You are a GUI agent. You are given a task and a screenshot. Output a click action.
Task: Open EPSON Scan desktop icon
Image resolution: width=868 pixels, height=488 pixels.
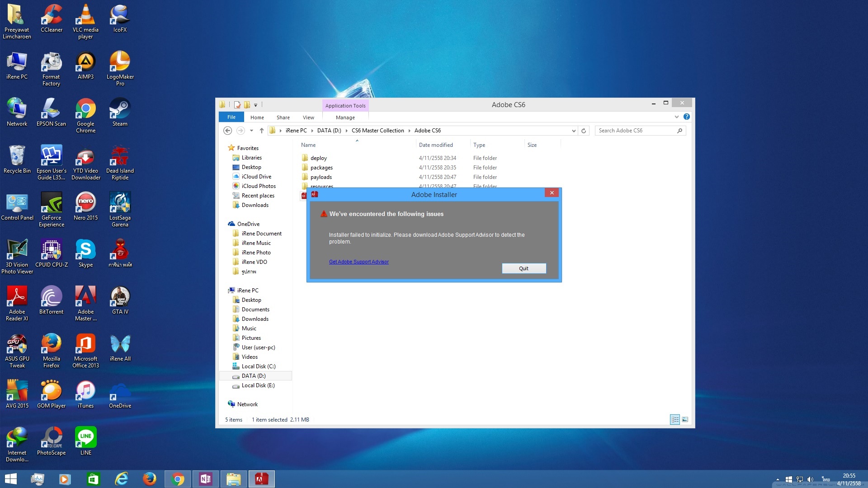pos(51,113)
